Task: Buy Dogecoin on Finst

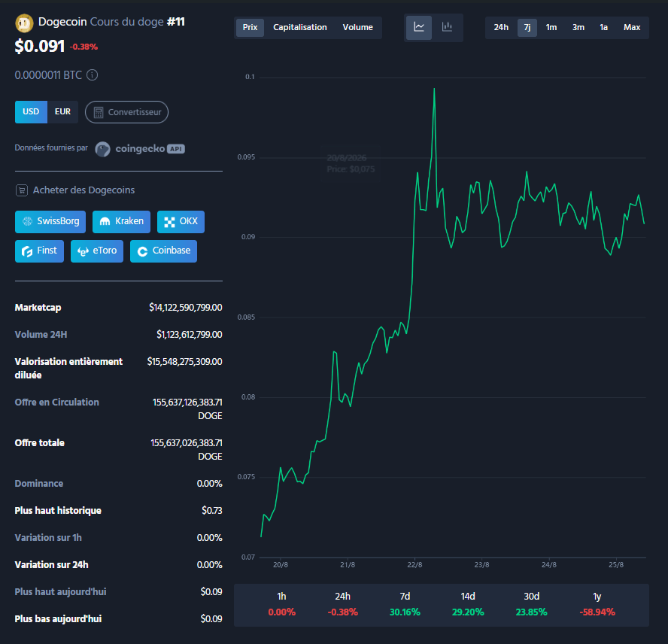Action: [39, 251]
